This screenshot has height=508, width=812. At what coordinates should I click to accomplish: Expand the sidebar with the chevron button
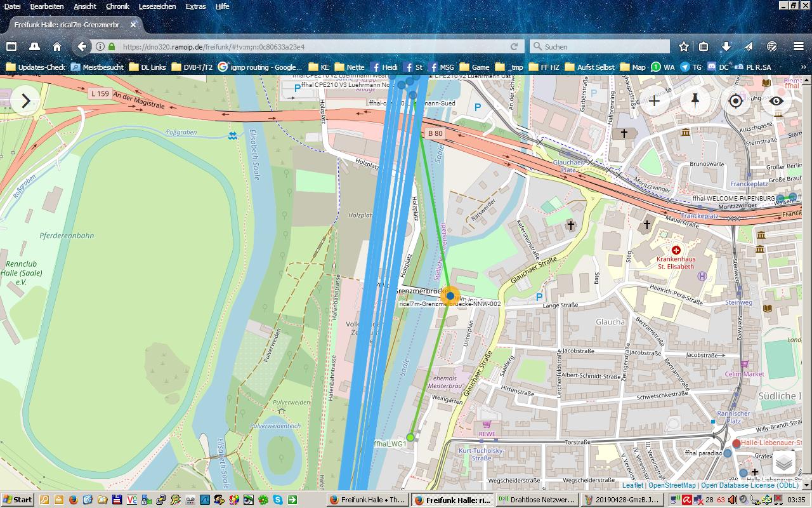[x=25, y=101]
